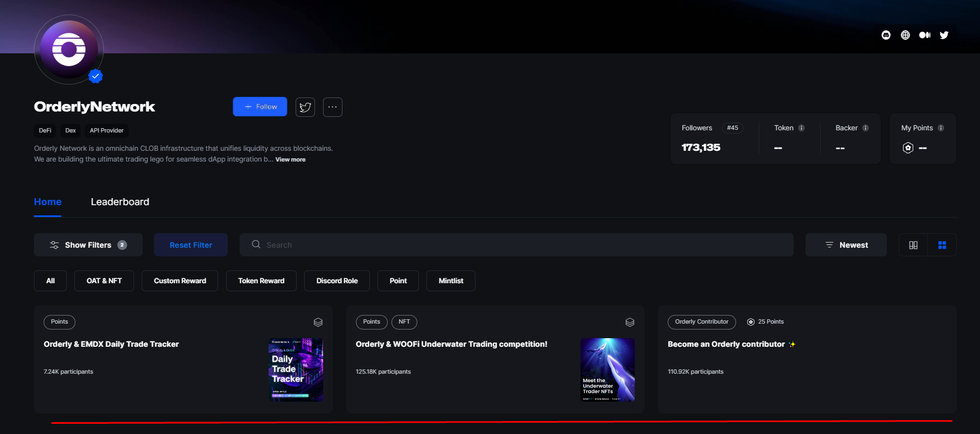The height and width of the screenshot is (434, 980).
Task: Filter by OAT & NFT
Action: 104,281
